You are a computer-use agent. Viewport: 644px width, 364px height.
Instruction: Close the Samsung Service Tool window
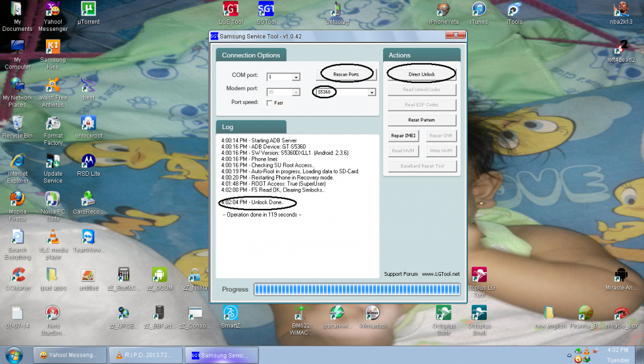[455, 35]
